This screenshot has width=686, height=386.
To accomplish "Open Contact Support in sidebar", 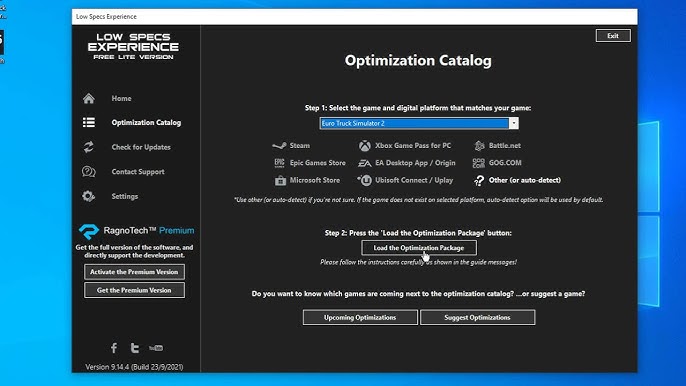I will coord(138,172).
